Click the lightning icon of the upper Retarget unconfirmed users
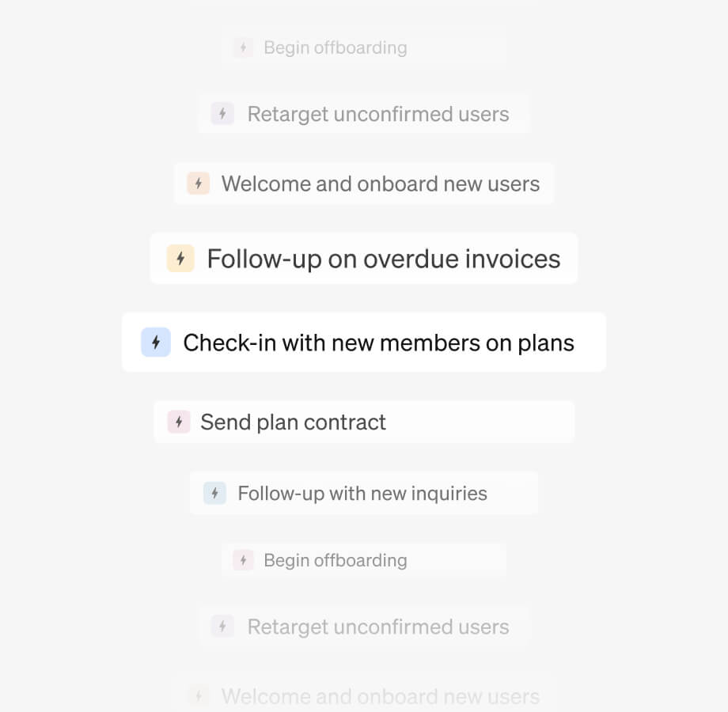Viewport: 728px width, 712px height. (x=222, y=114)
